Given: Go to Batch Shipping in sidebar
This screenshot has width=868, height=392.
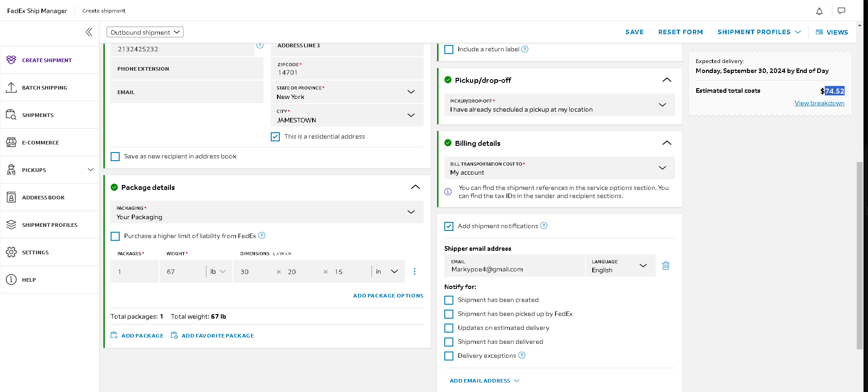Looking at the screenshot, I should pyautogui.click(x=49, y=87).
